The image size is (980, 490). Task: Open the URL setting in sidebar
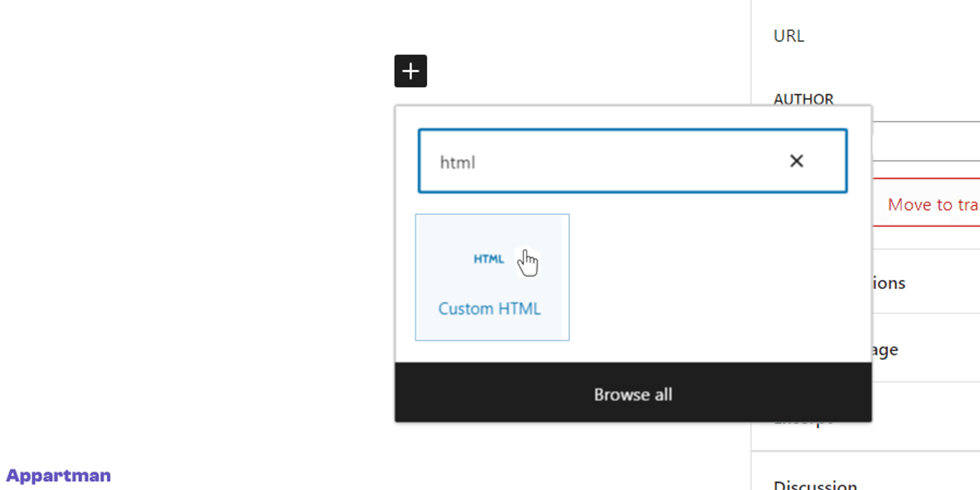tap(789, 36)
